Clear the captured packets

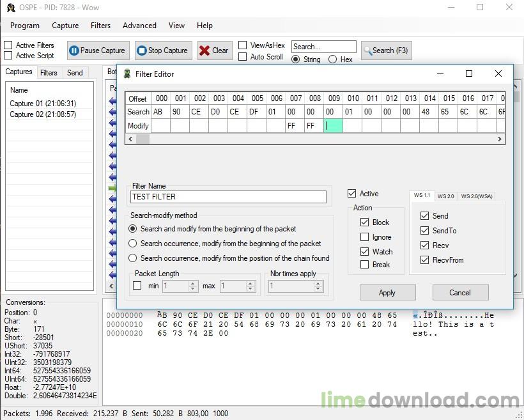[x=215, y=51]
